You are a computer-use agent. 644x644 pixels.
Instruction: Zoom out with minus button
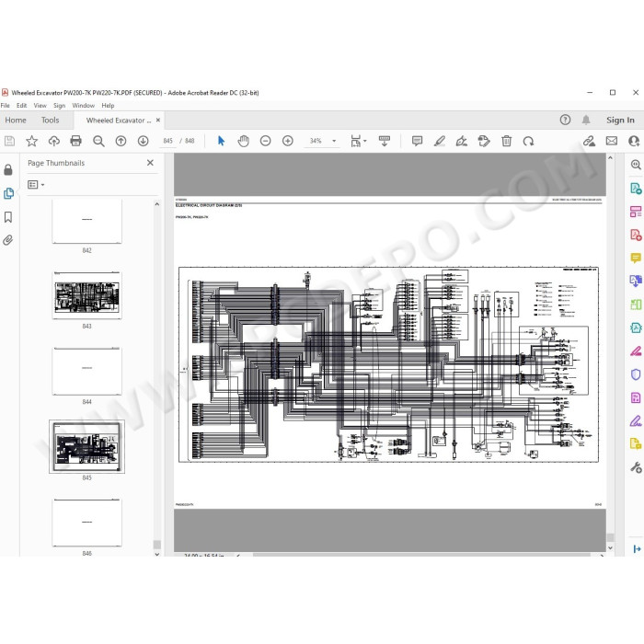pyautogui.click(x=265, y=142)
